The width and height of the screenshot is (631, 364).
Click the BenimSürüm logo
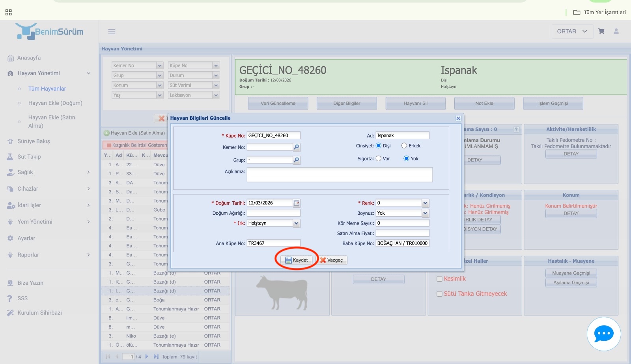50,32
